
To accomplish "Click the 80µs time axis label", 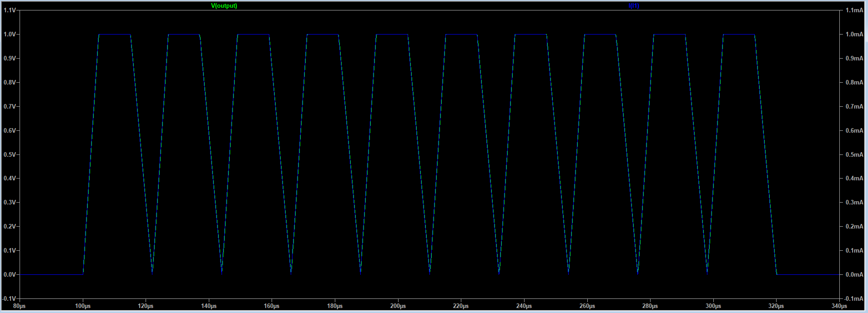I will coord(20,307).
